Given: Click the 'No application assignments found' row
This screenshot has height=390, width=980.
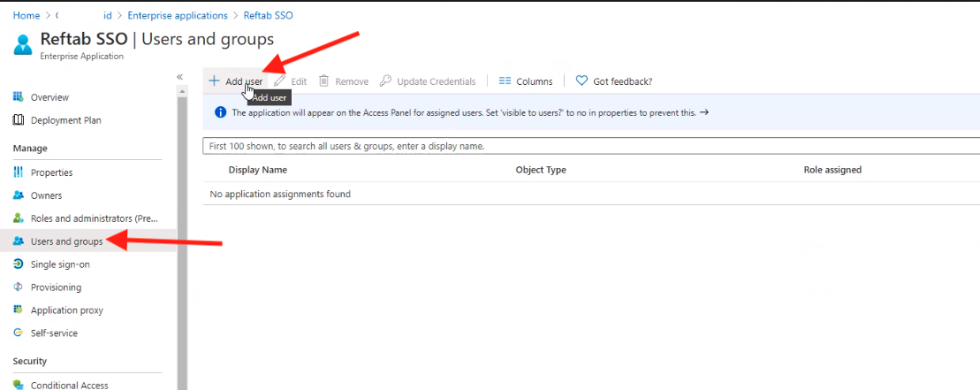Looking at the screenshot, I should pyautogui.click(x=591, y=194).
